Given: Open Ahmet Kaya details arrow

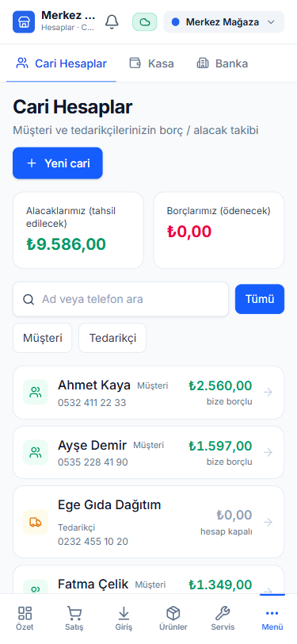Looking at the screenshot, I should tap(268, 393).
